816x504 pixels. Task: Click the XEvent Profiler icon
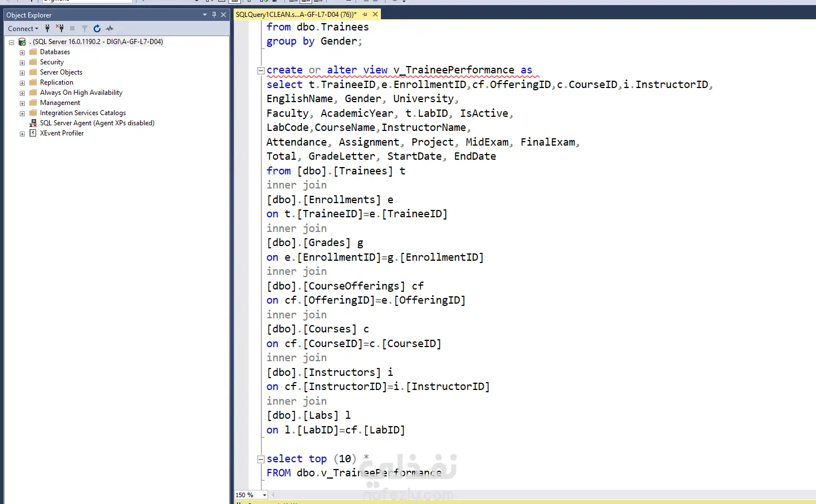pos(33,133)
